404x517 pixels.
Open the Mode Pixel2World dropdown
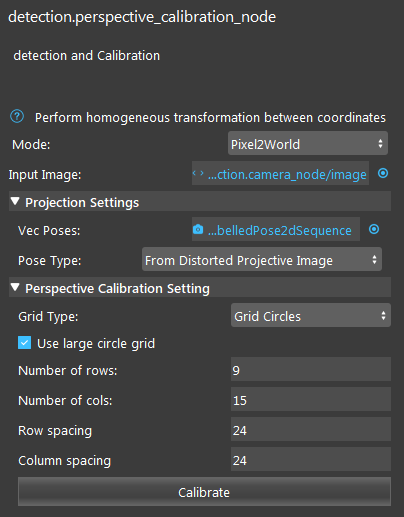pyautogui.click(x=308, y=143)
